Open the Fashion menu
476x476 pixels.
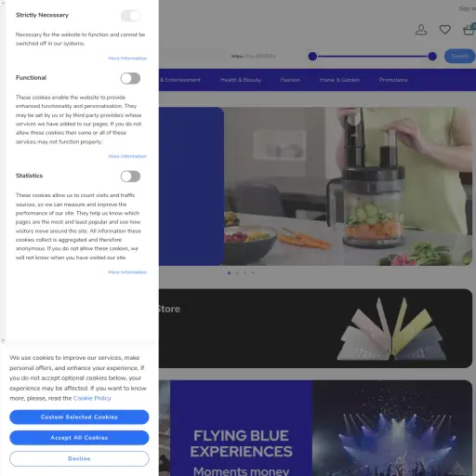pos(290,80)
